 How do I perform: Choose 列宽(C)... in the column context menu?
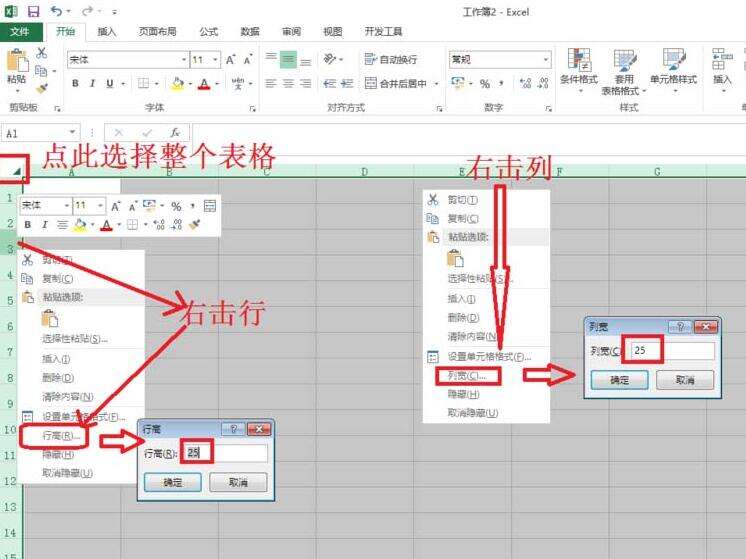pyautogui.click(x=468, y=376)
